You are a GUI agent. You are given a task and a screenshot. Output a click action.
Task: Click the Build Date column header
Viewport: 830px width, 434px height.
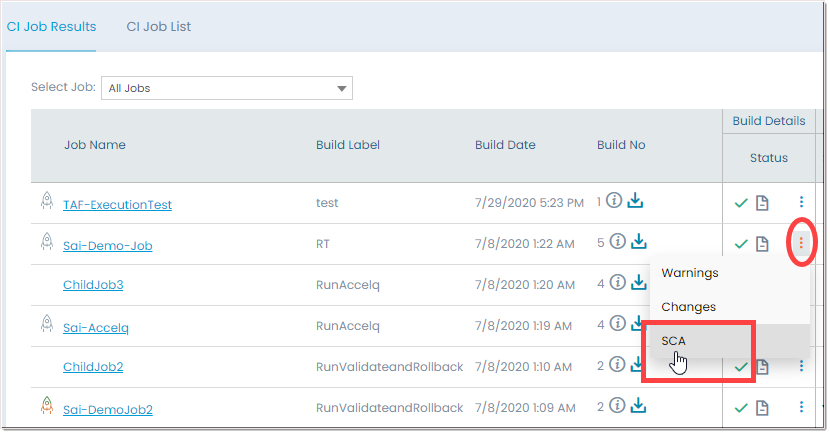coord(505,145)
